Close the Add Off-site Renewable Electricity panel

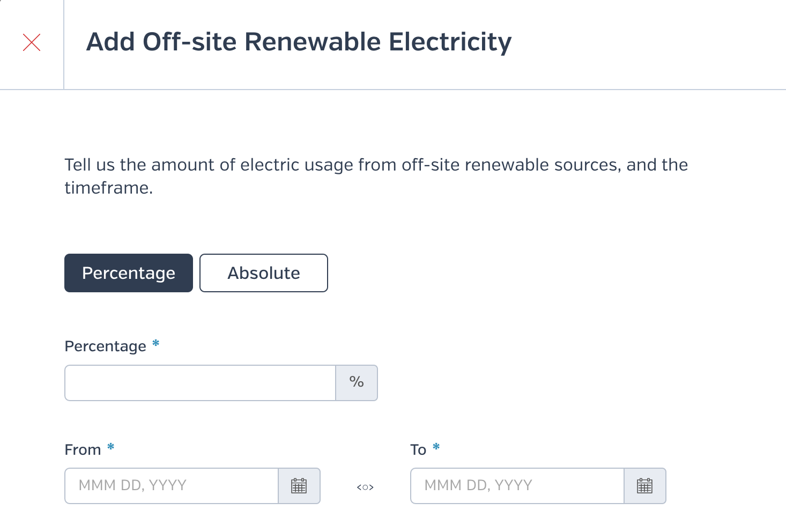click(32, 42)
